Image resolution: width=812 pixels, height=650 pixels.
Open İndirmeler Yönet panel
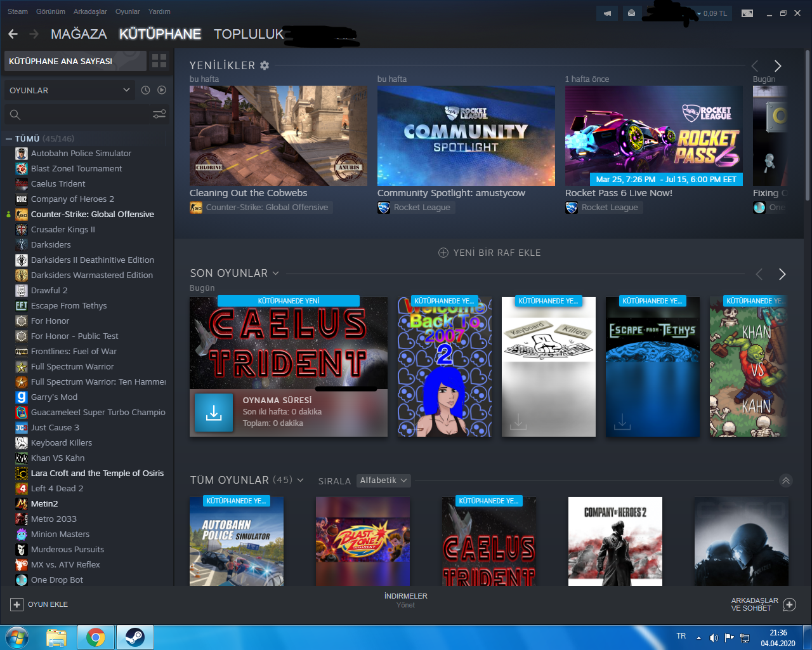click(406, 600)
